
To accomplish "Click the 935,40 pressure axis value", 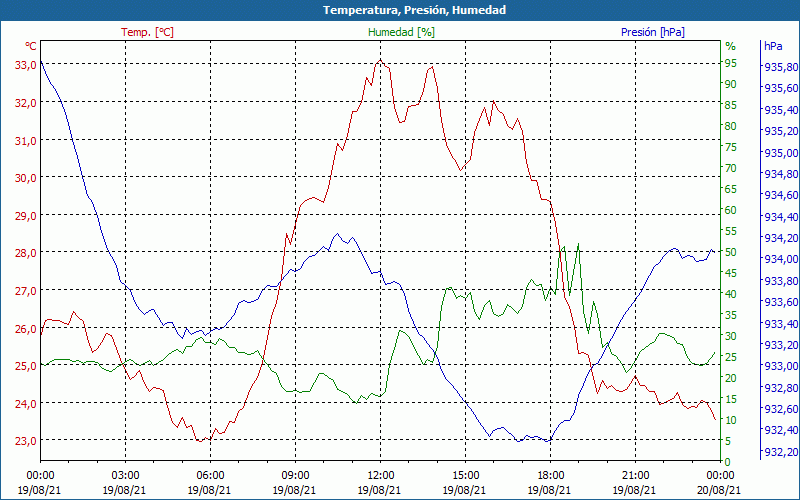I will (x=781, y=110).
